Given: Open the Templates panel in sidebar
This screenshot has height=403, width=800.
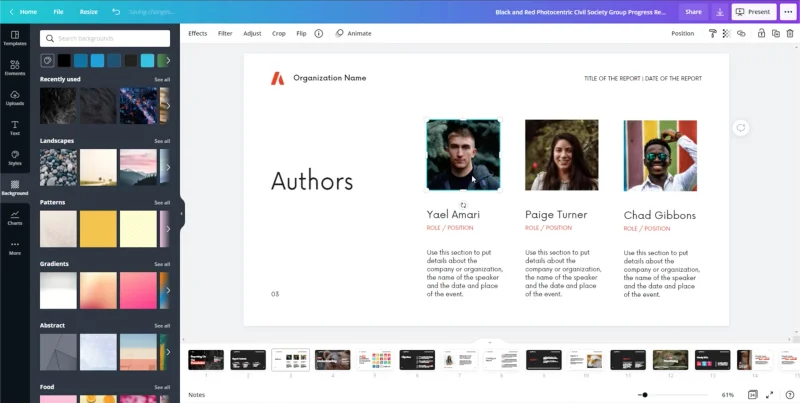Looking at the screenshot, I should 15,38.
